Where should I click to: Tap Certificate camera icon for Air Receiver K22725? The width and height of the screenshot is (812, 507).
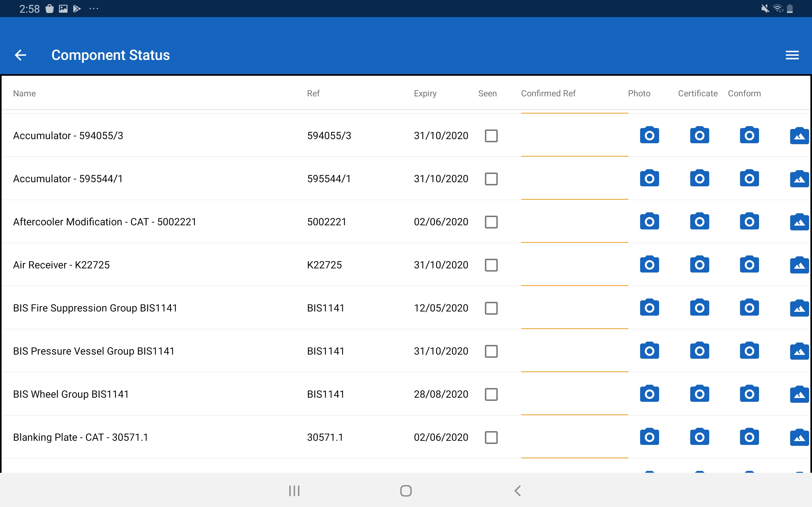(x=699, y=265)
